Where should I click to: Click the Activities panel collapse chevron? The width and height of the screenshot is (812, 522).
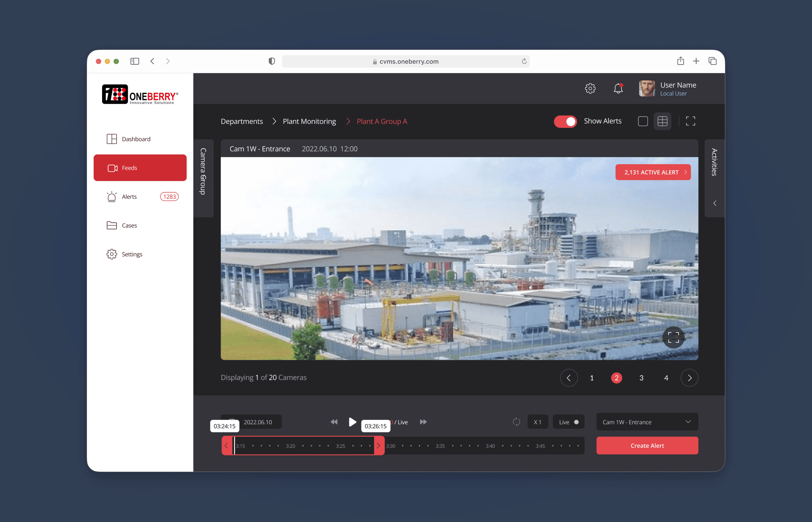(x=715, y=203)
